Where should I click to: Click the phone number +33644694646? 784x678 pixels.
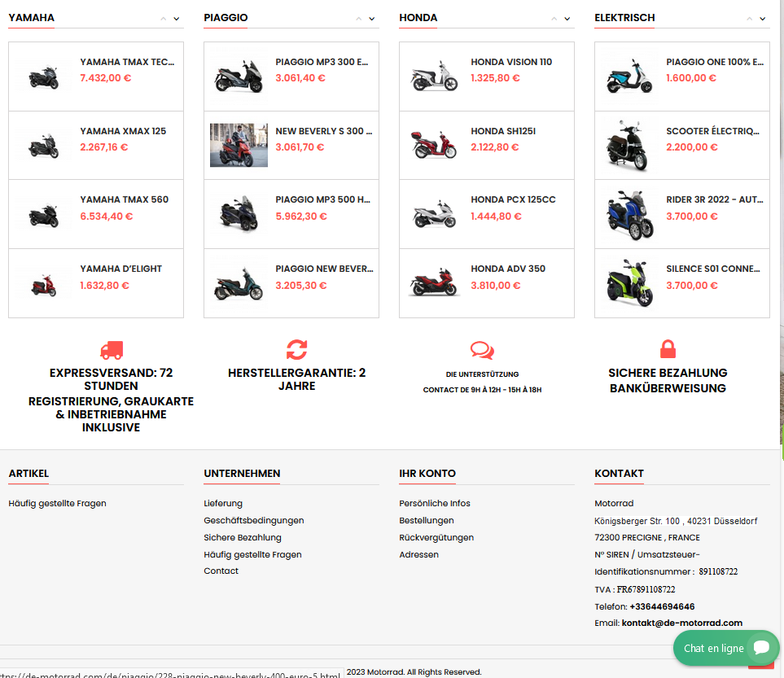[662, 606]
